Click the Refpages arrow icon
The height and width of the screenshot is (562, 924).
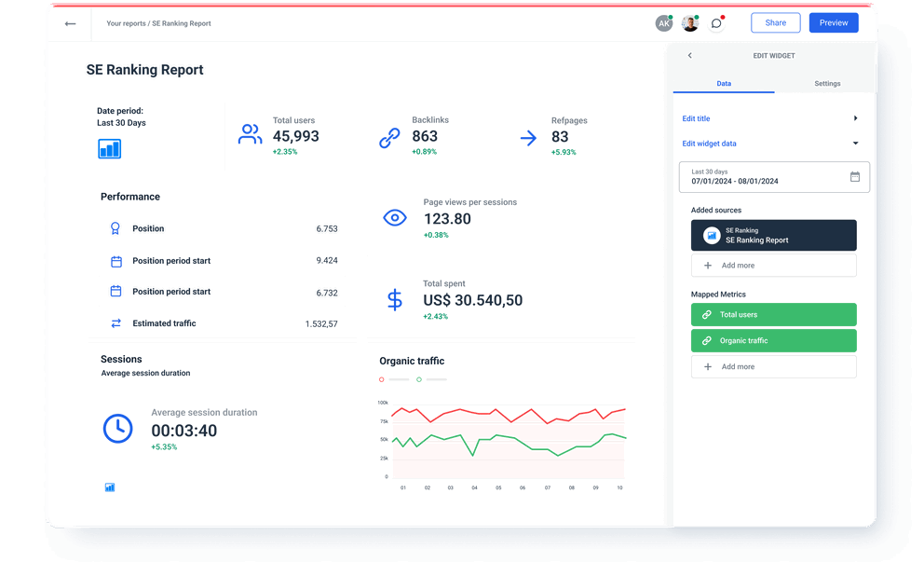(528, 138)
